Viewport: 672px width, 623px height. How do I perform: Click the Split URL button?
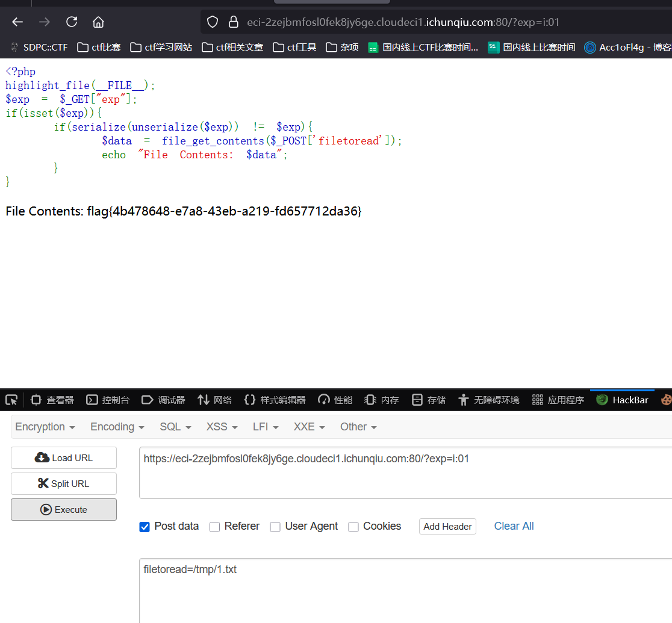point(64,484)
